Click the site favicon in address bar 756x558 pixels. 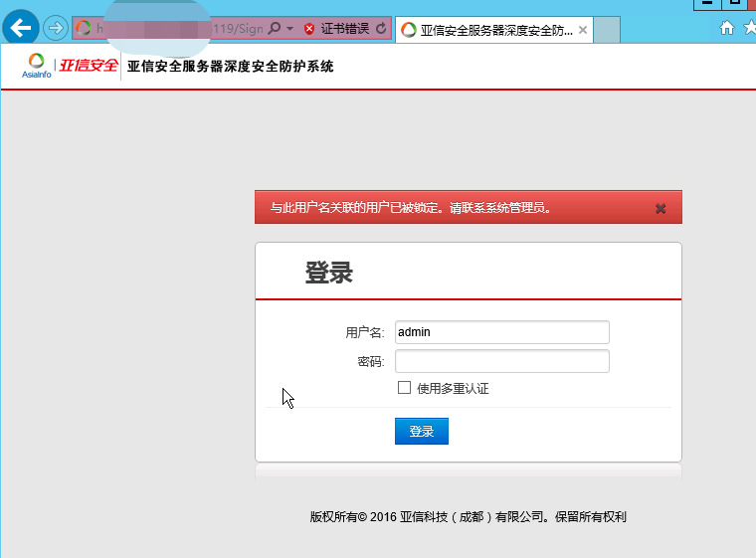(84, 28)
